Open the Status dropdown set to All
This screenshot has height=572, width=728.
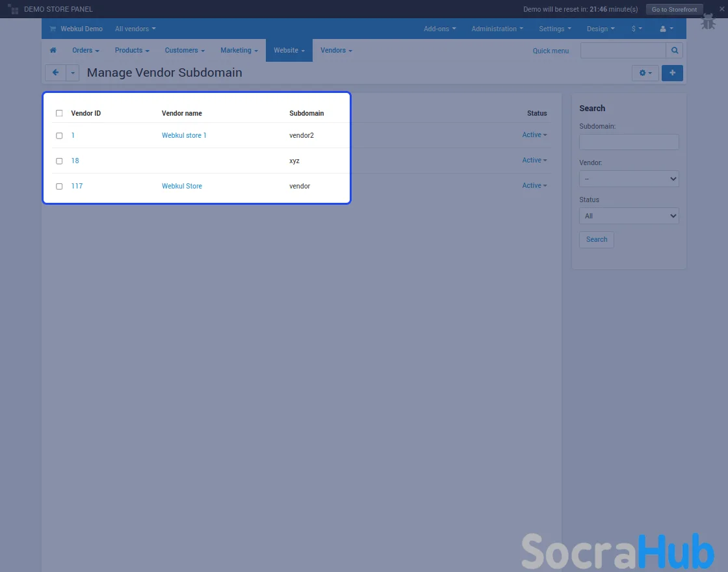629,216
